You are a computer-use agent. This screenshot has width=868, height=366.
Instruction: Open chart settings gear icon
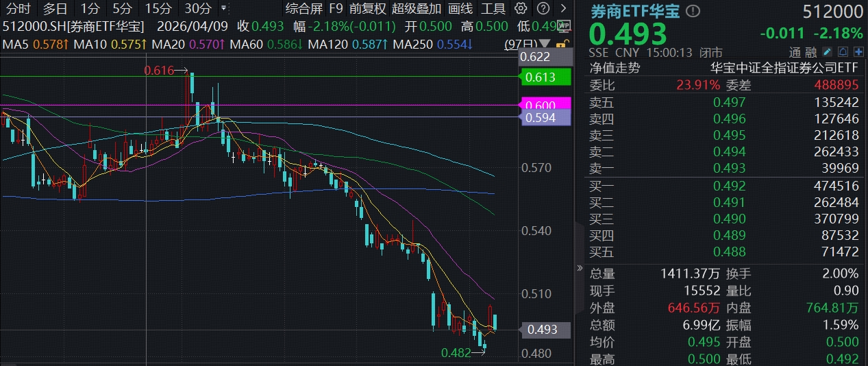point(521,9)
